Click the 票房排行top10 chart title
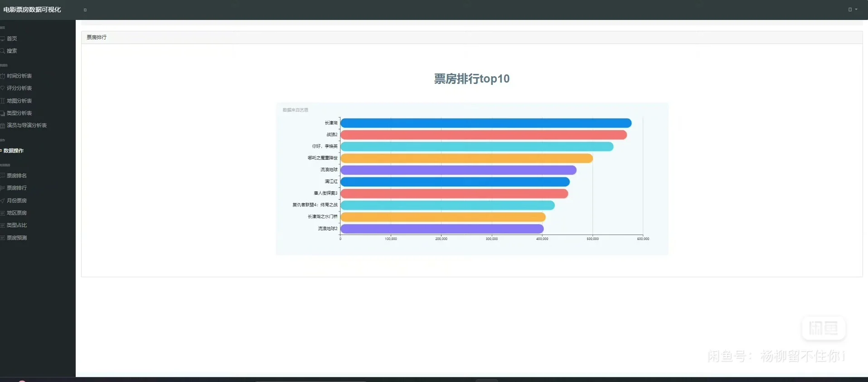The width and height of the screenshot is (868, 382). pos(472,79)
